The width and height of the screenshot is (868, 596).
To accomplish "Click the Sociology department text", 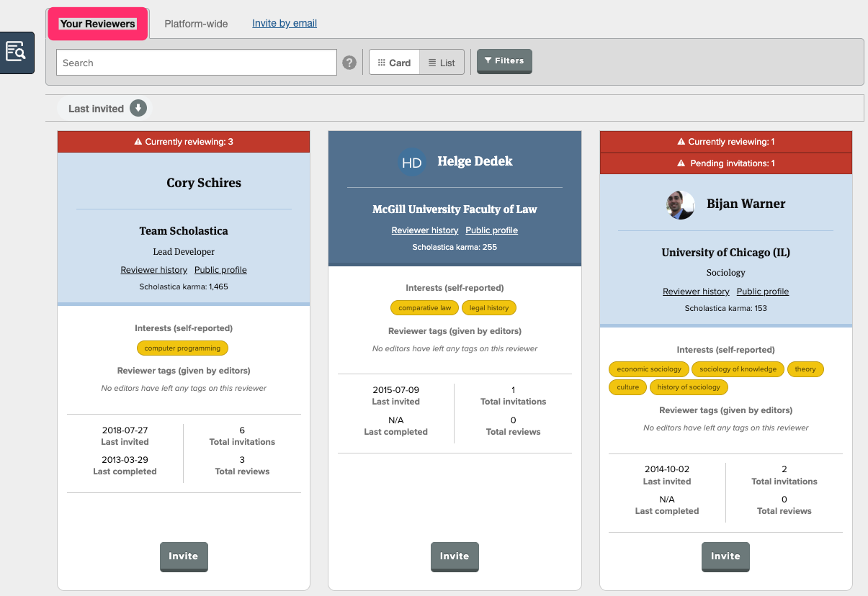I will 726,273.
